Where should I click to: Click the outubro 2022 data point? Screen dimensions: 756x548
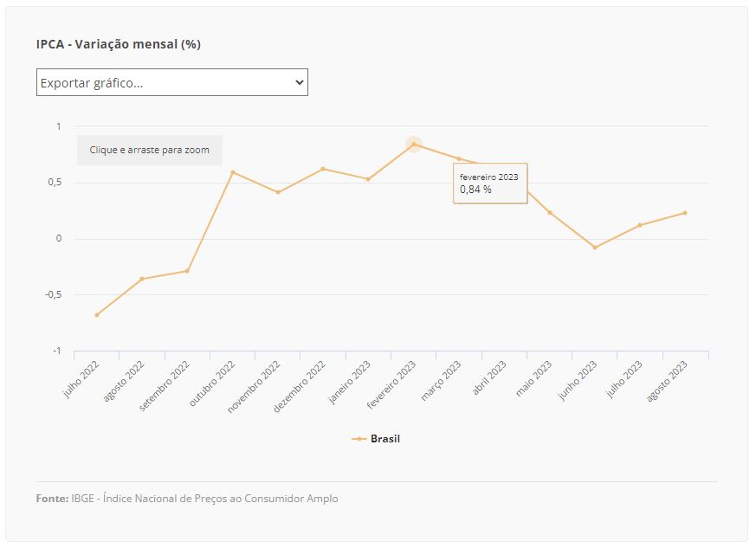232,172
